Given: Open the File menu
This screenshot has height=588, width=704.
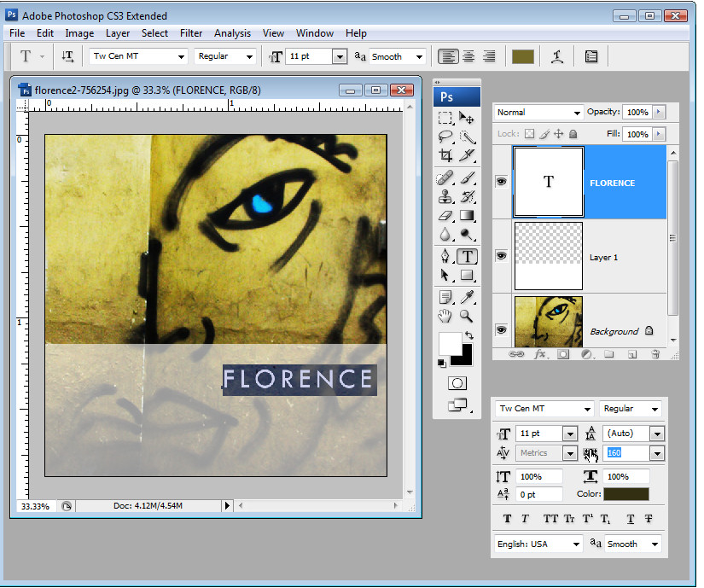Looking at the screenshot, I should tap(17, 33).
